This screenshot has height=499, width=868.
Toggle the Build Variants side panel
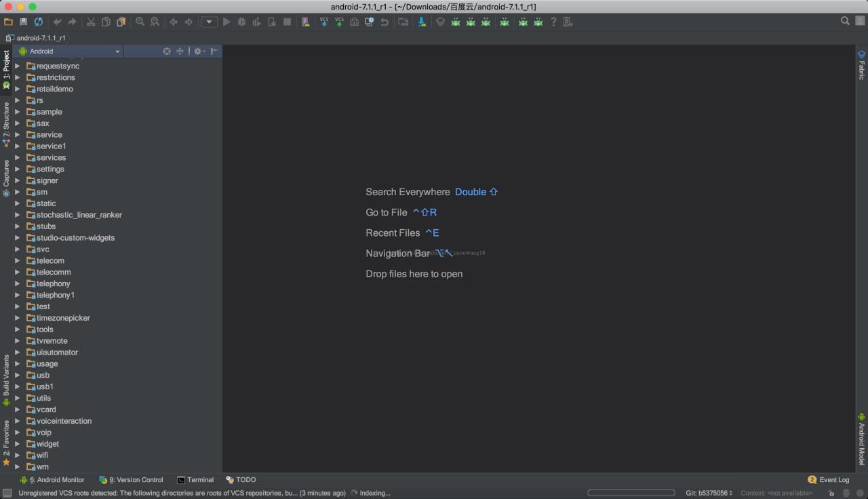point(6,379)
